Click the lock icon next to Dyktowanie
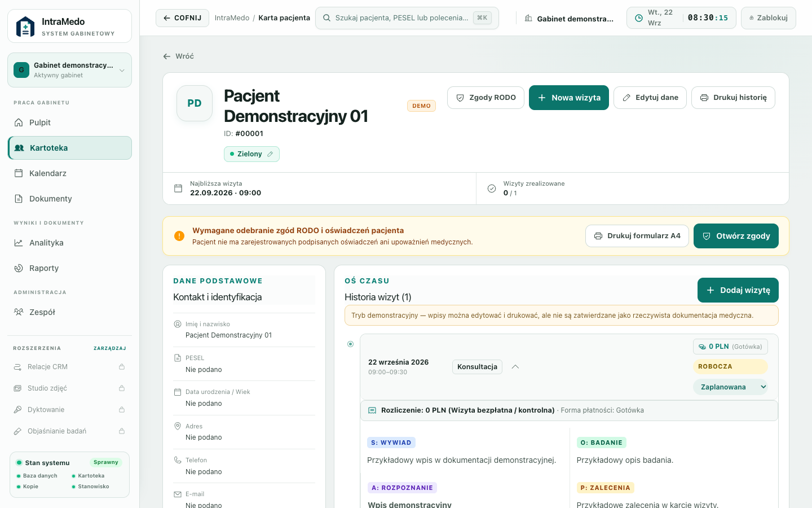812x508 pixels. (122, 410)
